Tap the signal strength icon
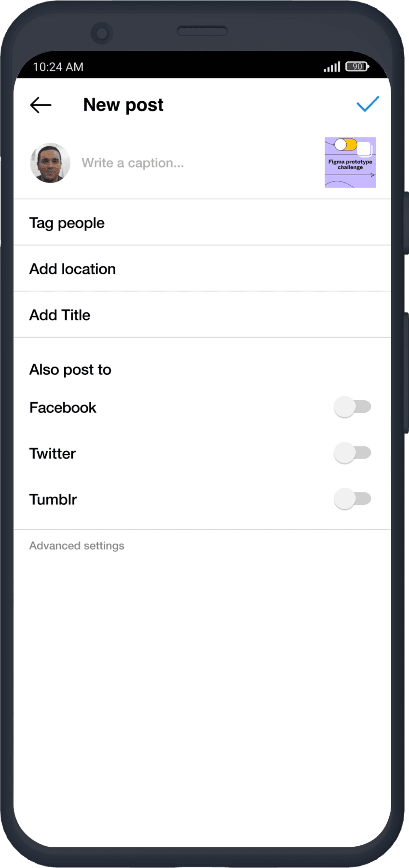 pos(332,67)
